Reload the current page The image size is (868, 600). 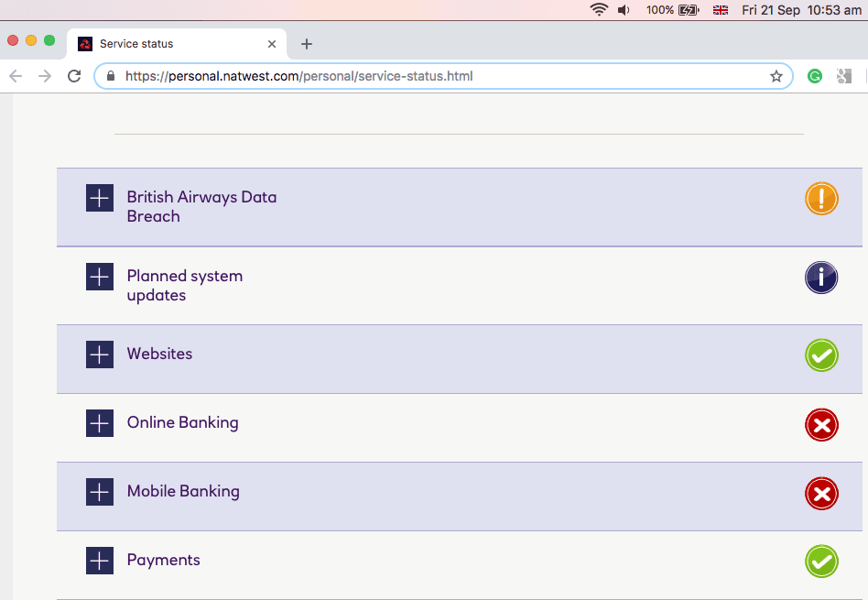(75, 76)
